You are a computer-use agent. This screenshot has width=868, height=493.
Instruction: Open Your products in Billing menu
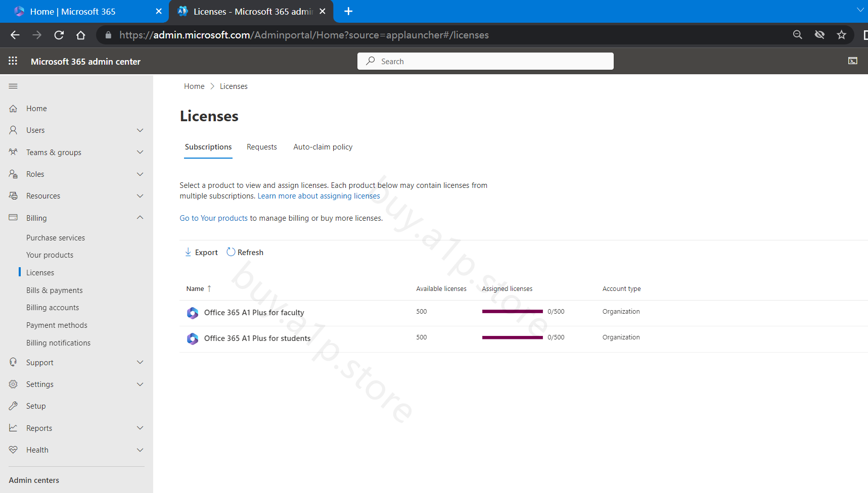tap(50, 255)
